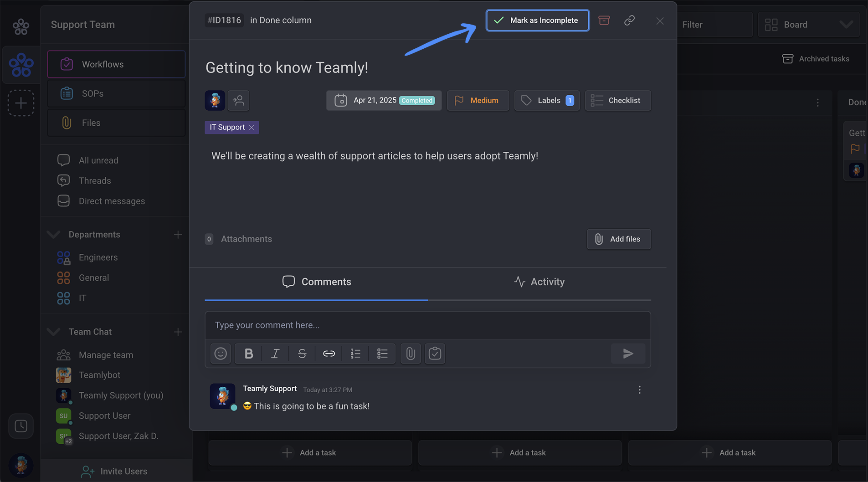
Task: Edit the task description text
Action: 375,156
